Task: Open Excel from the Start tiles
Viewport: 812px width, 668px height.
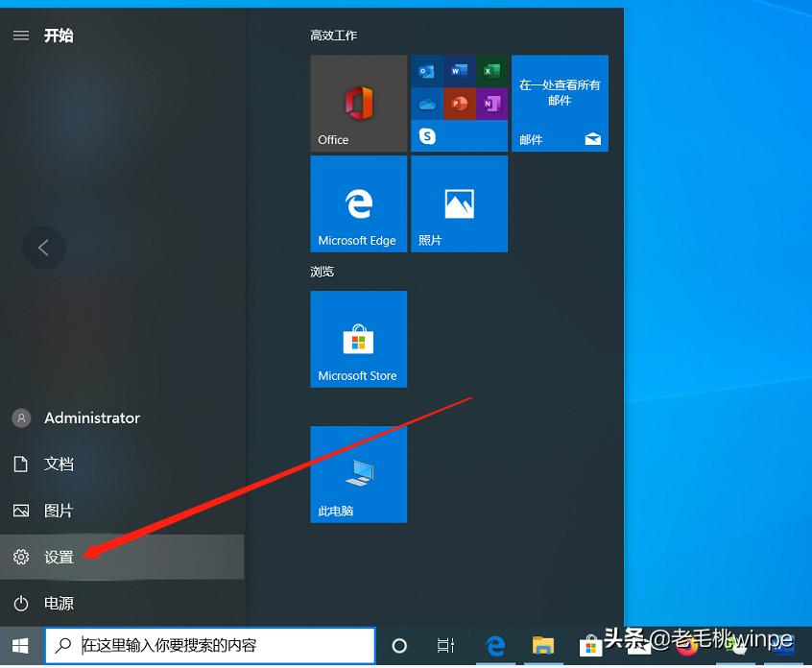Action: (492, 71)
